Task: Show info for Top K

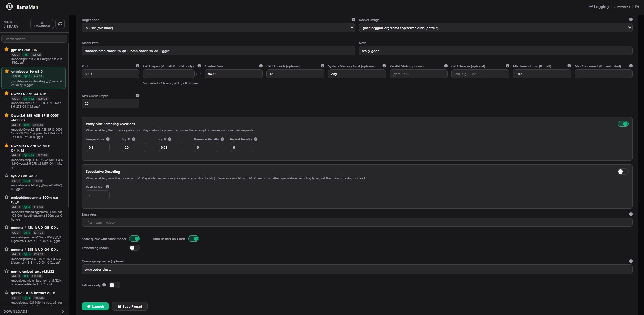Action: pos(134,139)
